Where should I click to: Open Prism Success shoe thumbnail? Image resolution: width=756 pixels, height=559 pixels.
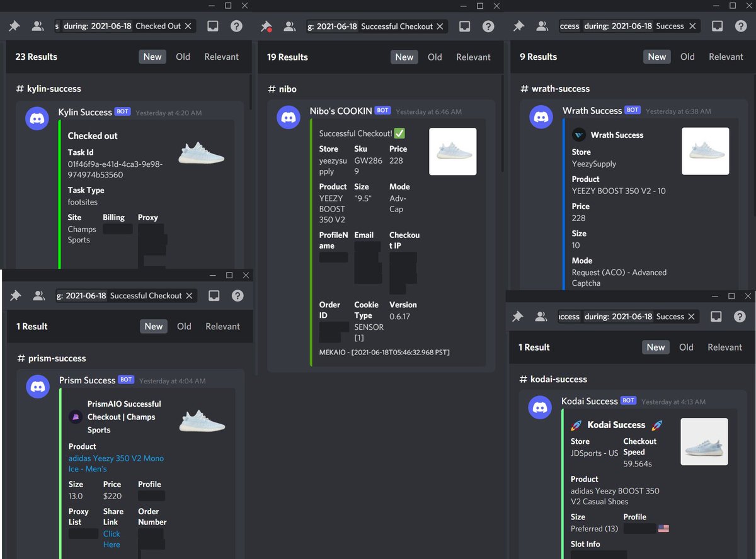(202, 421)
